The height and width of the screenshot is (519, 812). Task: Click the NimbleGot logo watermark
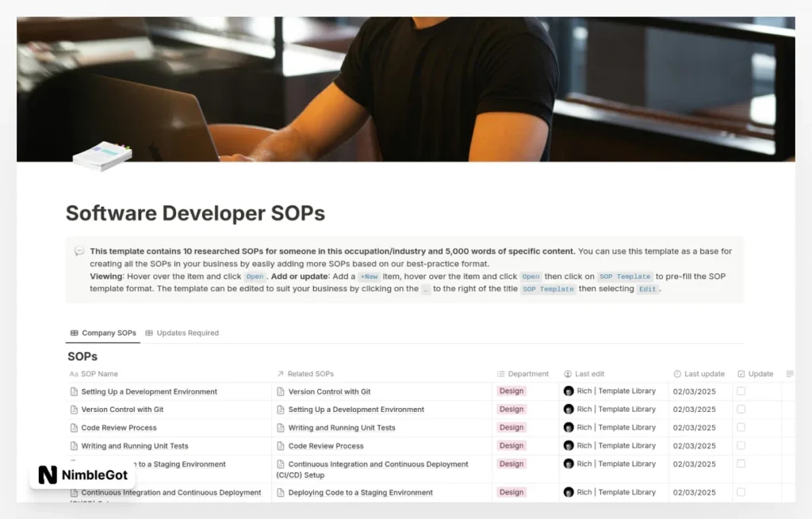pyautogui.click(x=82, y=475)
